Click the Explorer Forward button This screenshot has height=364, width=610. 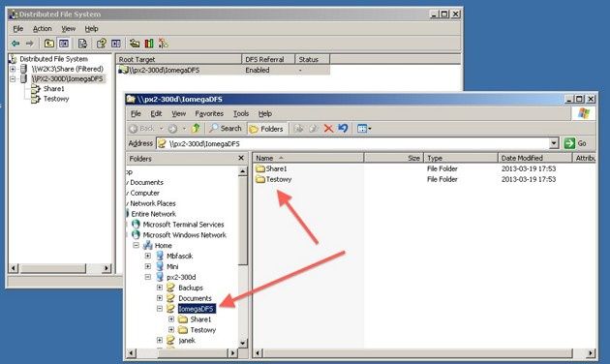pyautogui.click(x=172, y=129)
